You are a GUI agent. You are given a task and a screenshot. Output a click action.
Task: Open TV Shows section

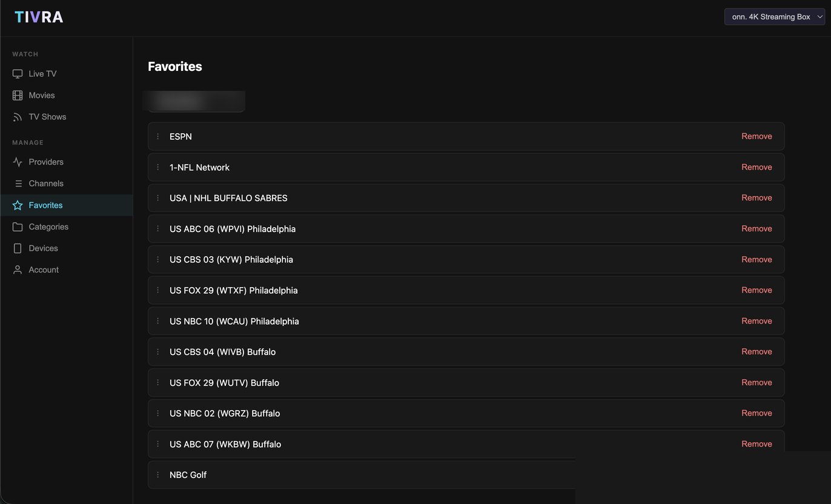(67, 117)
